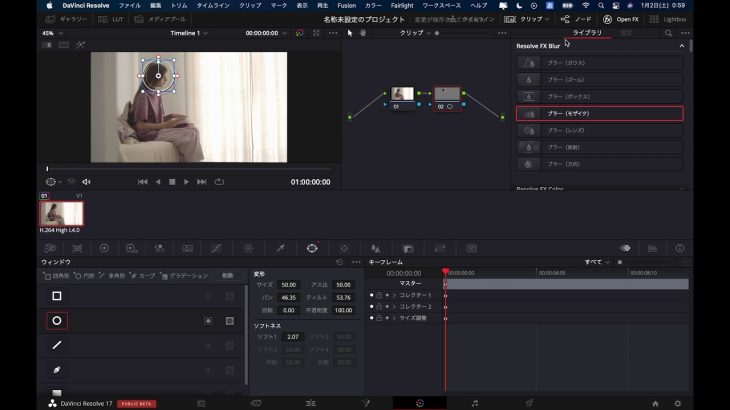Open the Fusion menu

(x=346, y=6)
